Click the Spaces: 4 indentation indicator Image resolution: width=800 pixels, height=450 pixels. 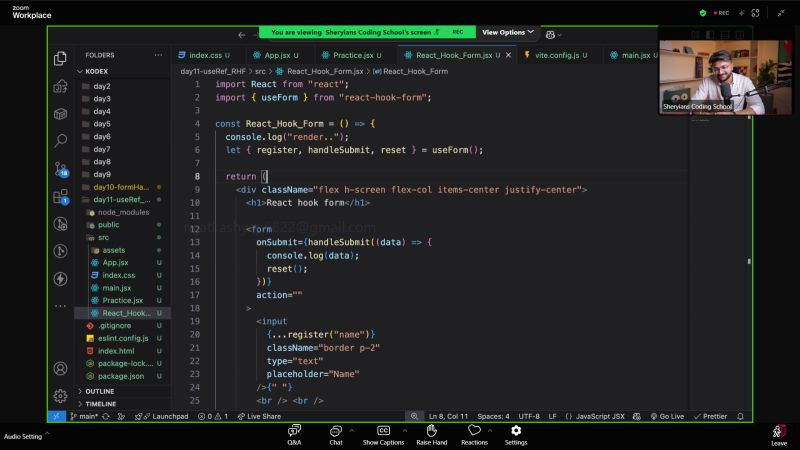493,416
